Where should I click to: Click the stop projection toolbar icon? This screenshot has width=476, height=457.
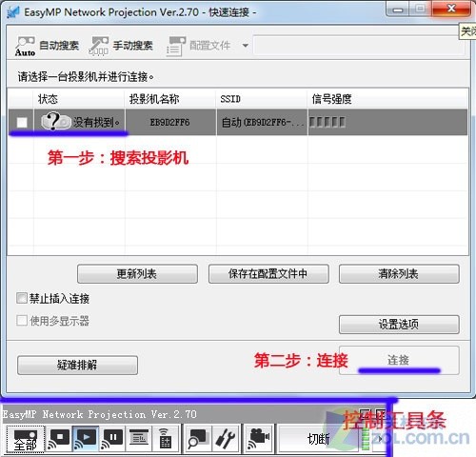pos(59,439)
